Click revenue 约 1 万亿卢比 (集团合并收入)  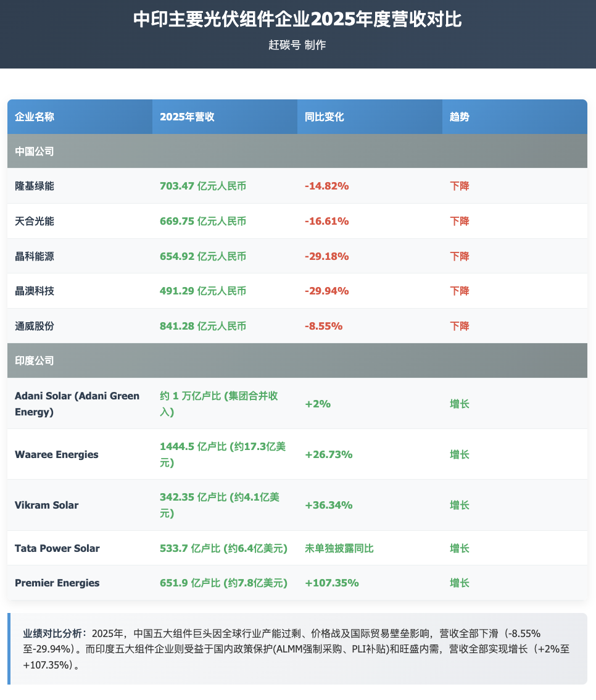(x=219, y=404)
